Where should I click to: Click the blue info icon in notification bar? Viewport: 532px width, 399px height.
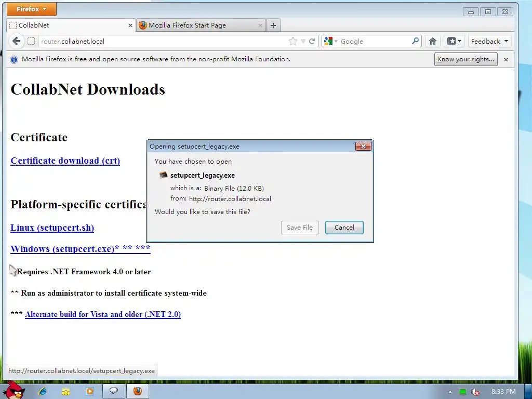14,59
